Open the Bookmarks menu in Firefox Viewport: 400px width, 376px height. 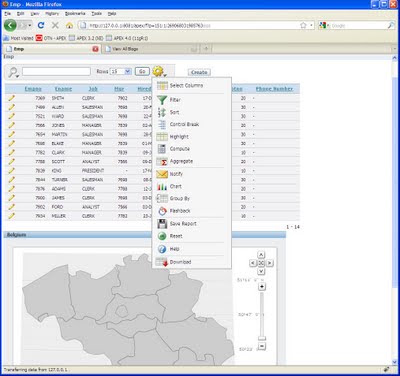[75, 13]
